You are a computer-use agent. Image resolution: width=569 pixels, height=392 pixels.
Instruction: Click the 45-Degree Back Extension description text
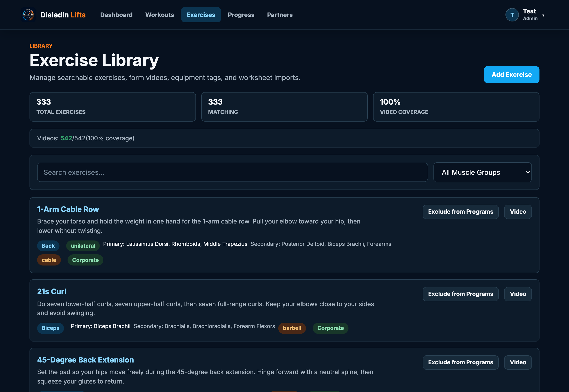click(x=205, y=377)
